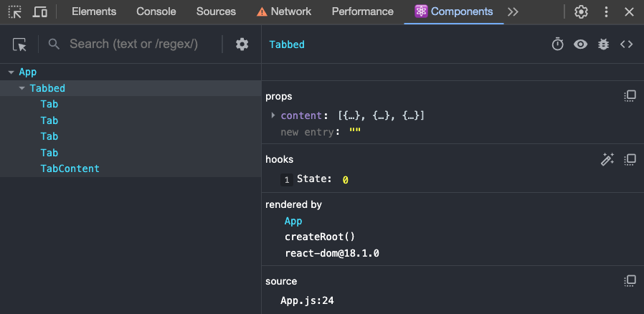
Task: Click the eye icon to inspect DOM element
Action: coord(580,44)
